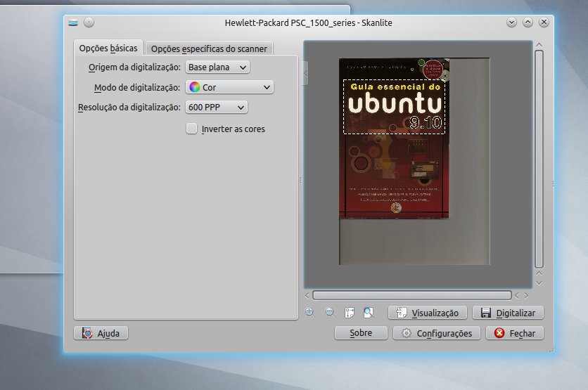Maximize the Skanlite window
The image size is (588, 390).
(x=528, y=22)
